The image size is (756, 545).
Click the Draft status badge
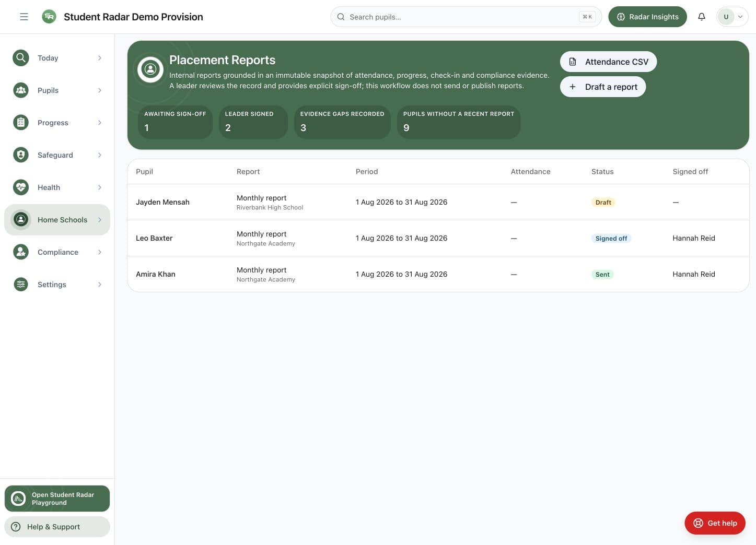click(x=603, y=203)
